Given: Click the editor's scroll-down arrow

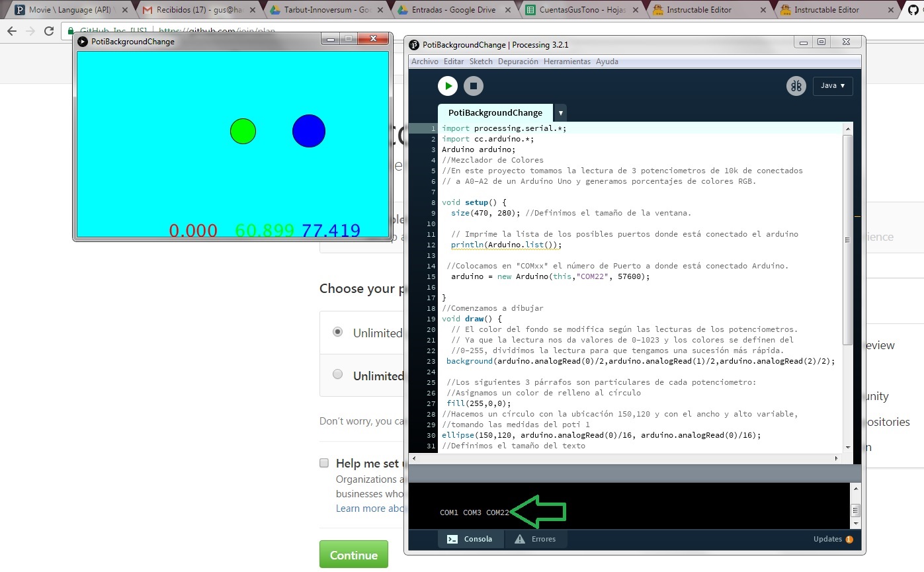Looking at the screenshot, I should (848, 448).
